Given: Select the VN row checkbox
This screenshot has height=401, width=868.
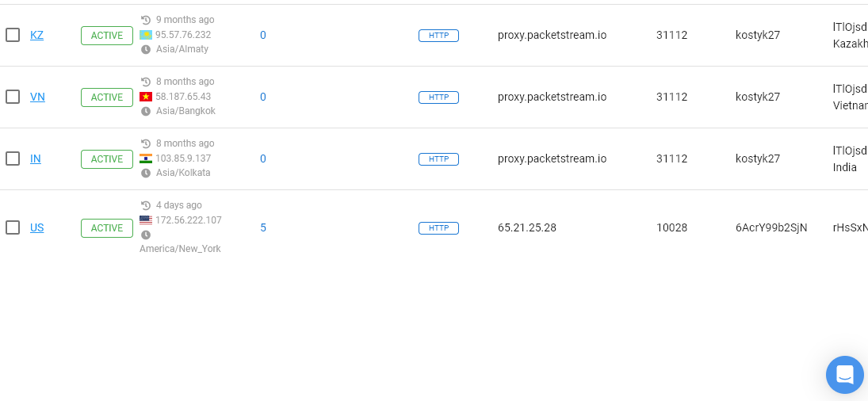Looking at the screenshot, I should pyautogui.click(x=13, y=97).
